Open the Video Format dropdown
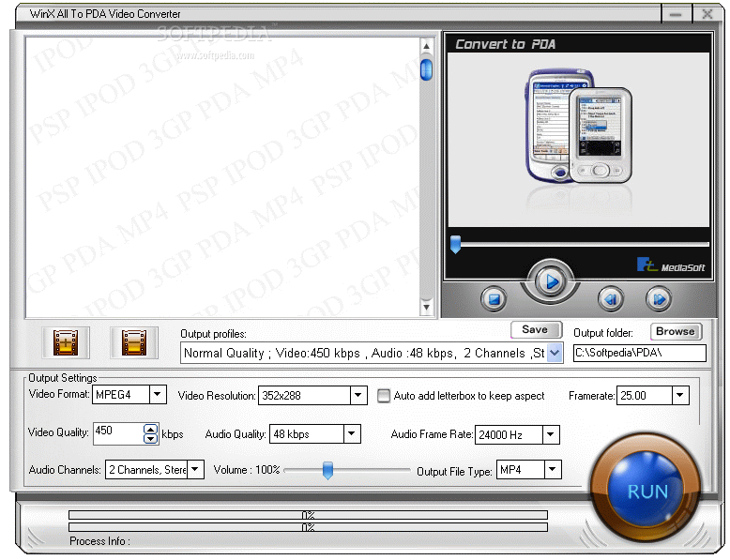 point(158,395)
